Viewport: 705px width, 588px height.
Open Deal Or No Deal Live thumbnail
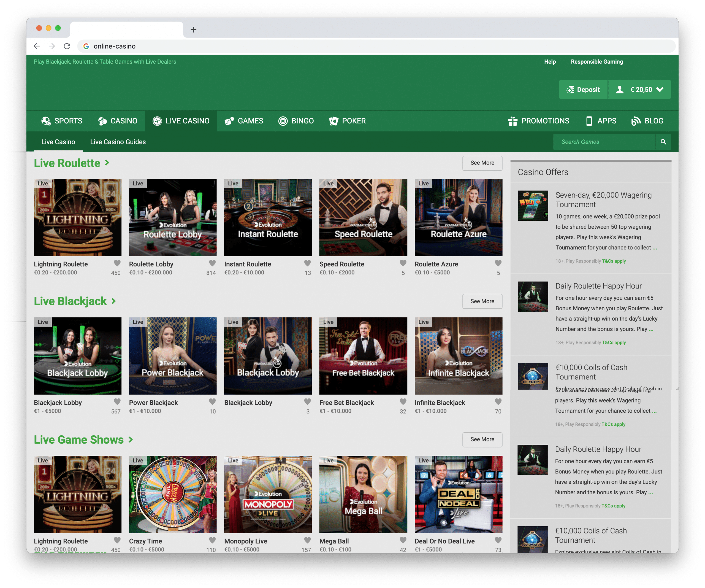tap(459, 494)
